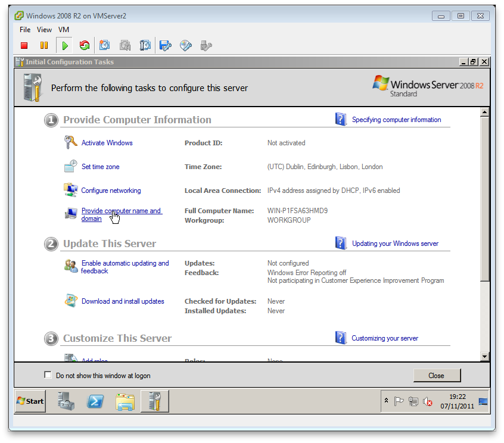The height and width of the screenshot is (443, 504).
Task: Open the floppy drive settings icon
Action: pyautogui.click(x=166, y=45)
